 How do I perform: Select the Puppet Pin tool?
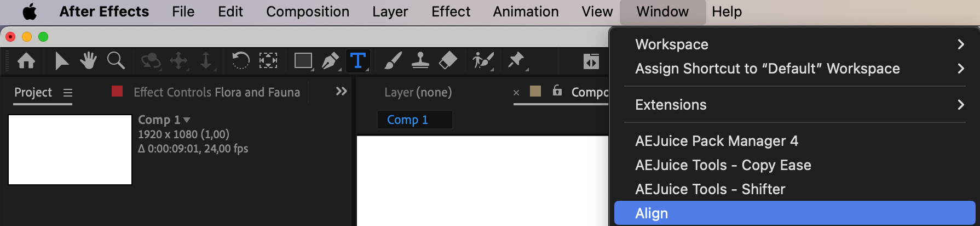516,60
